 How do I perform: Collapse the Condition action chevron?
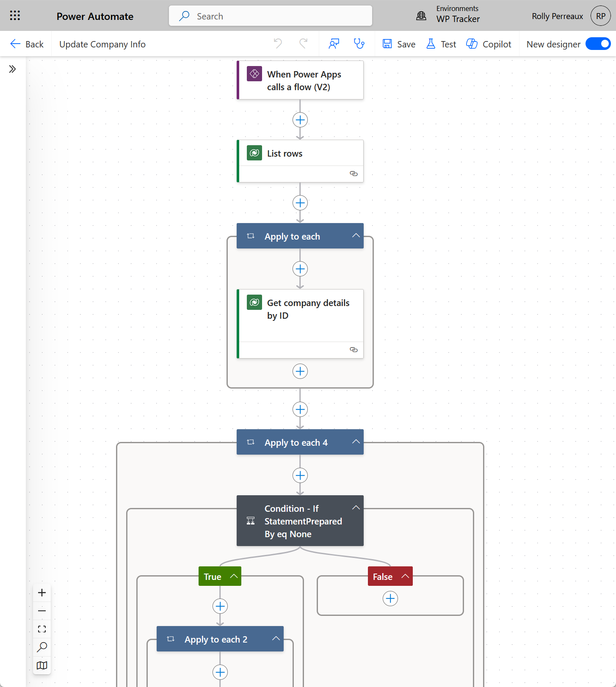(356, 508)
